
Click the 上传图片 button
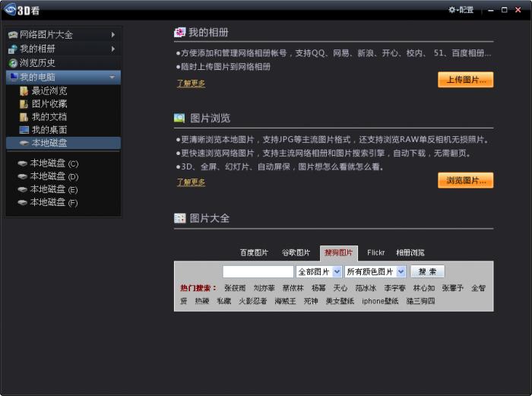tap(465, 80)
